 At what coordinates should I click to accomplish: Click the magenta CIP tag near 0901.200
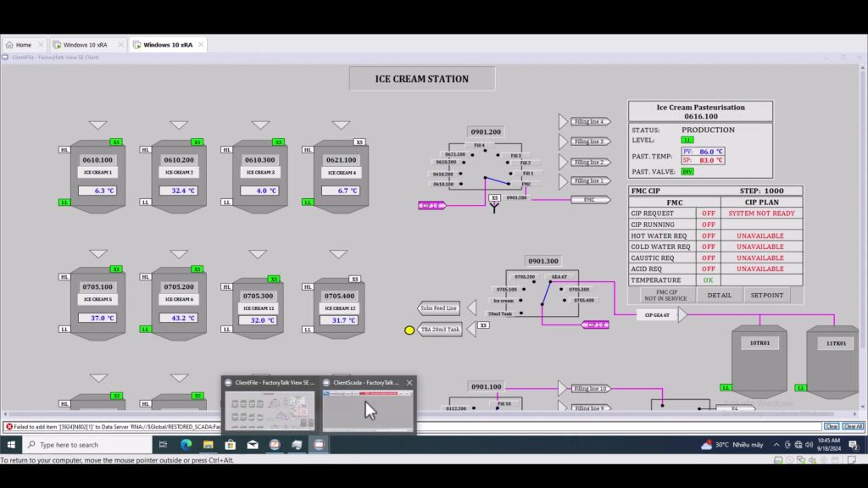pos(432,206)
